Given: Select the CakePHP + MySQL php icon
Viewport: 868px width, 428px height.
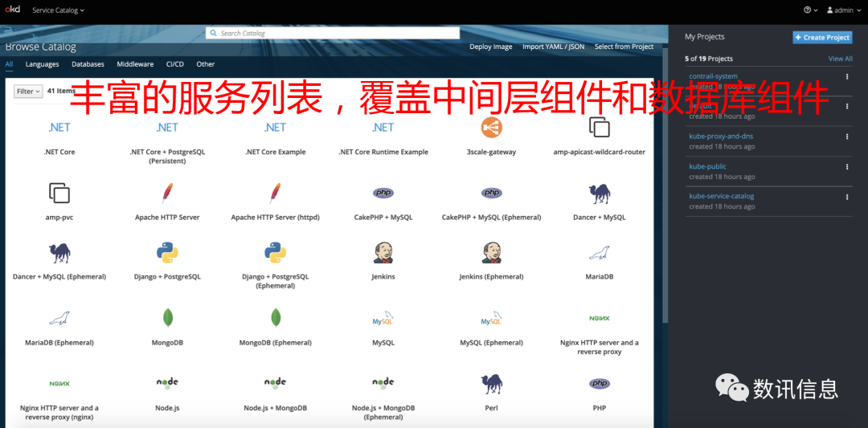Looking at the screenshot, I should coord(383,193).
